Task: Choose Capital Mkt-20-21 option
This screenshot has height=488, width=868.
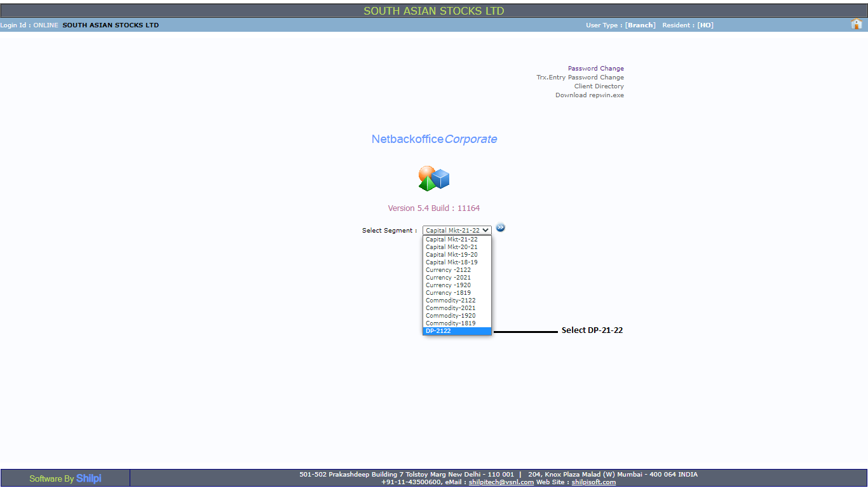Action: coord(452,247)
